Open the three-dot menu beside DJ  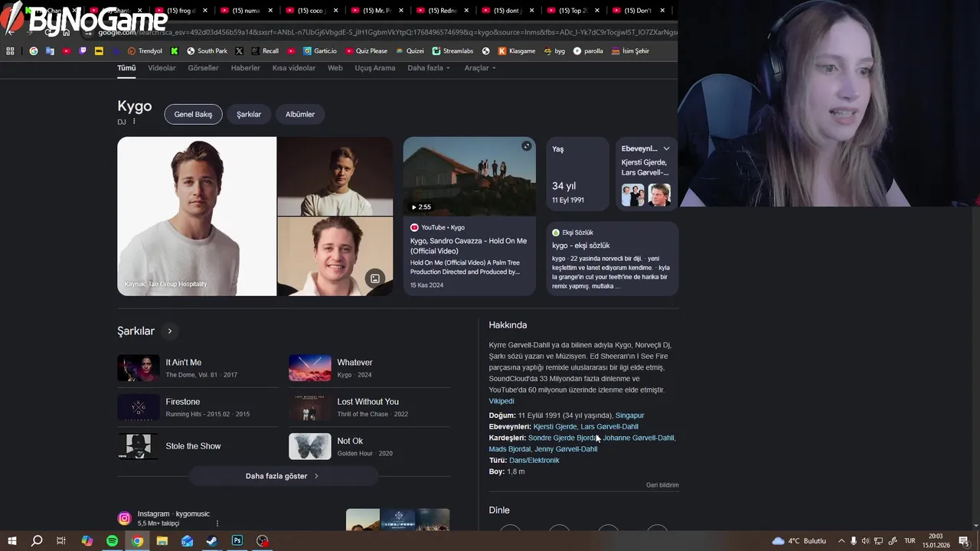point(134,121)
